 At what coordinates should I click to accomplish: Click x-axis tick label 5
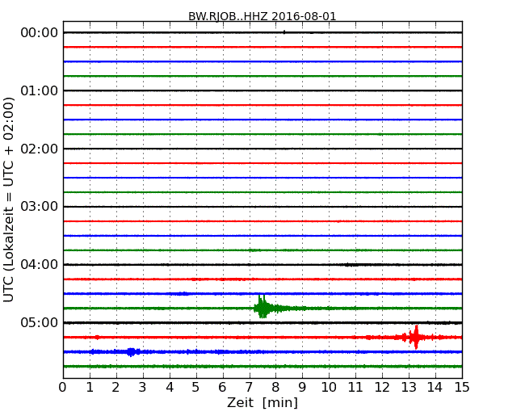click(x=196, y=388)
